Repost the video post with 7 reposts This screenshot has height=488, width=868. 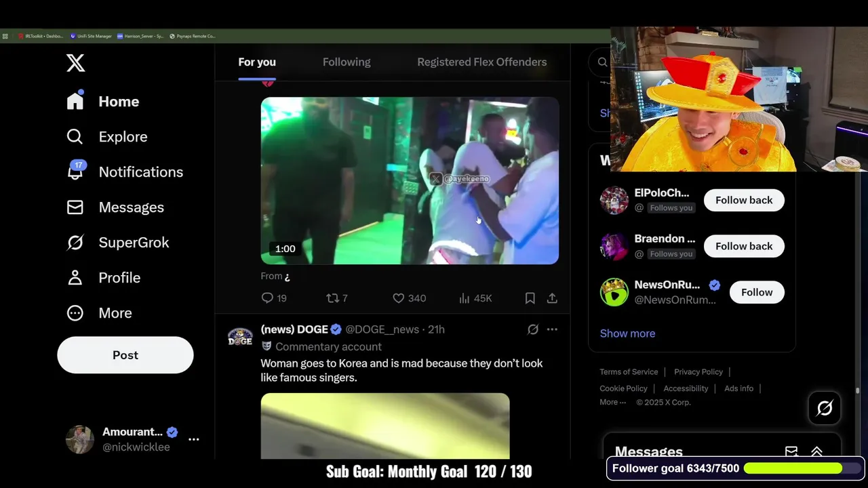(337, 298)
